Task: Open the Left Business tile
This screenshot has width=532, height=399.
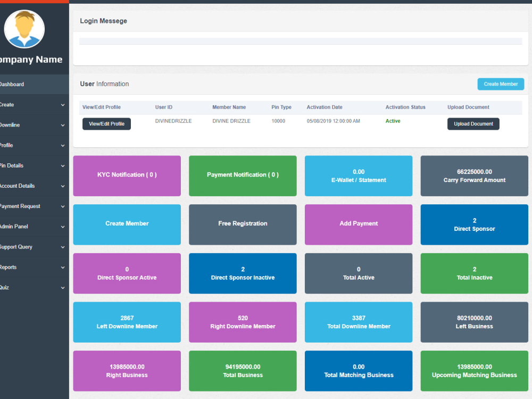Action: pyautogui.click(x=475, y=322)
